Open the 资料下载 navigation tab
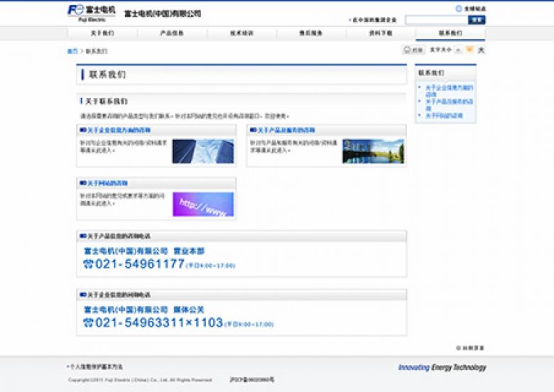554x392 pixels. click(x=381, y=33)
